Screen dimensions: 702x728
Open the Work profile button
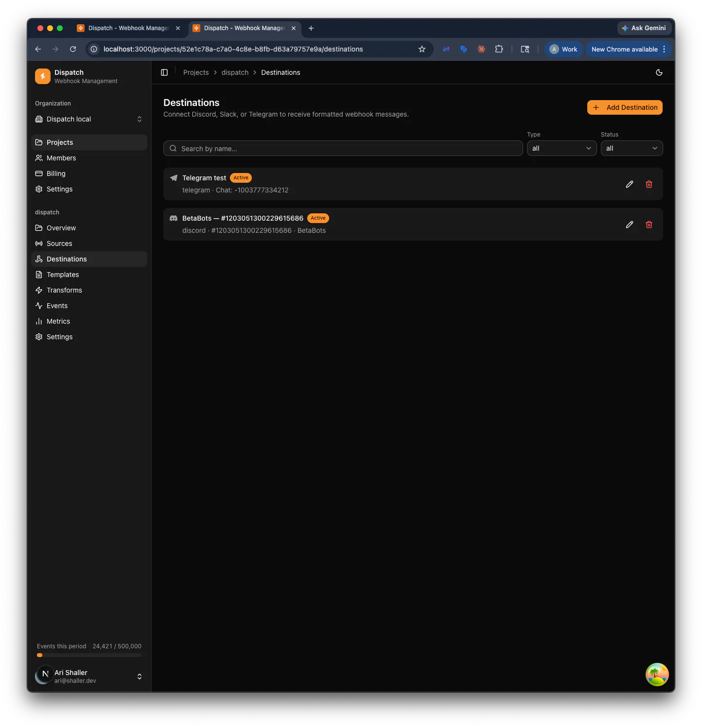point(563,49)
